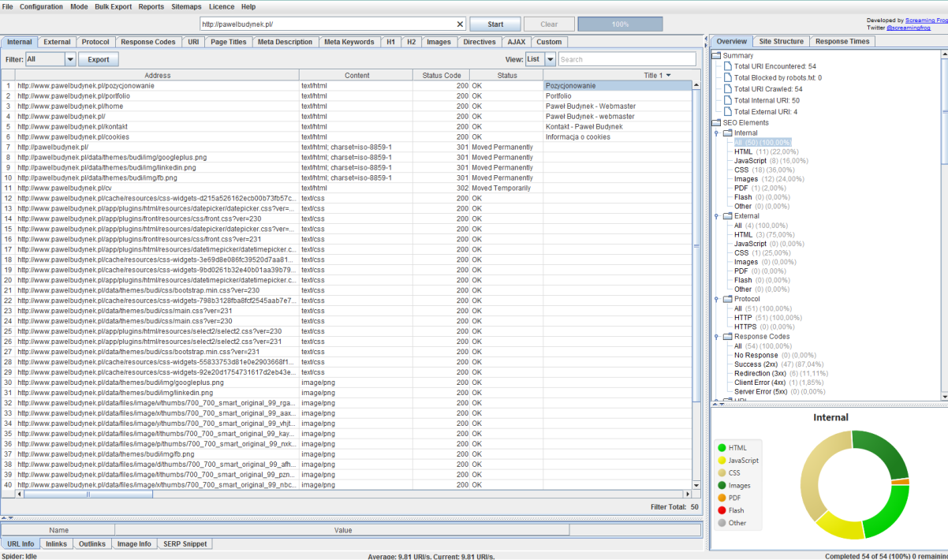Click the grey Other legend dot

[722, 523]
